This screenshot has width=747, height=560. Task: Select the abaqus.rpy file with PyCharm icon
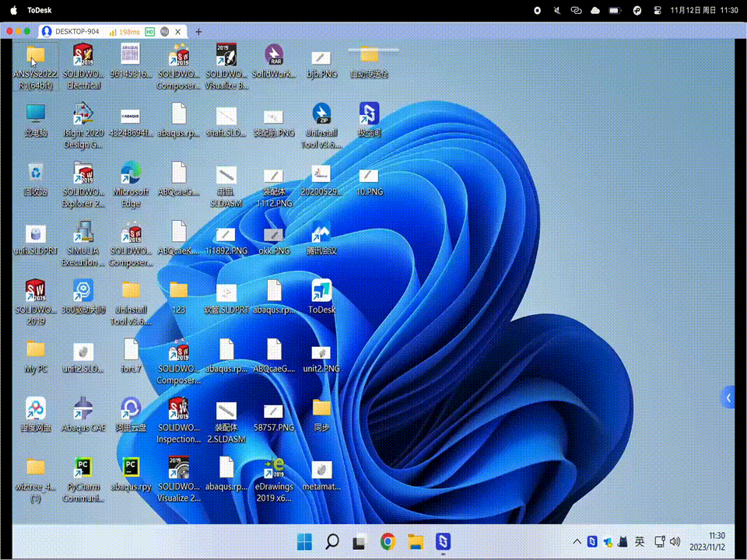point(131,474)
